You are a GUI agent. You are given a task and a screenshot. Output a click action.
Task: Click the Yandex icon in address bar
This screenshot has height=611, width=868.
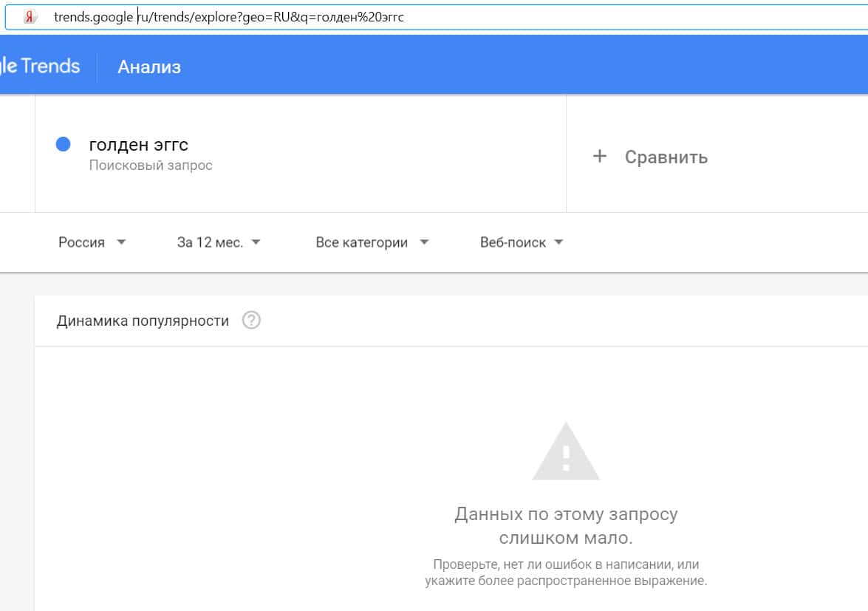[30, 17]
